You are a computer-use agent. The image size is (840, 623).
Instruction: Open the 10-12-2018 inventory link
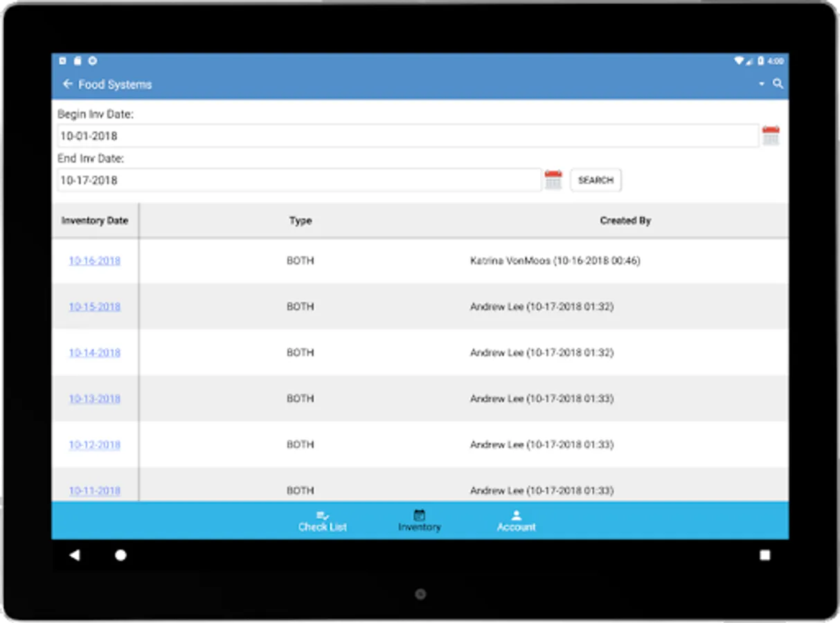pyautogui.click(x=95, y=444)
